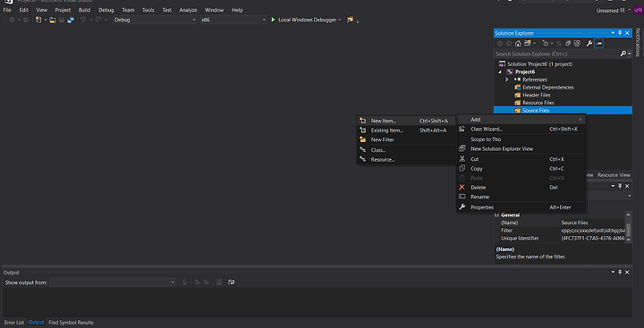Collapse the General properties category
Screen dimensions: 644x328
[496, 215]
